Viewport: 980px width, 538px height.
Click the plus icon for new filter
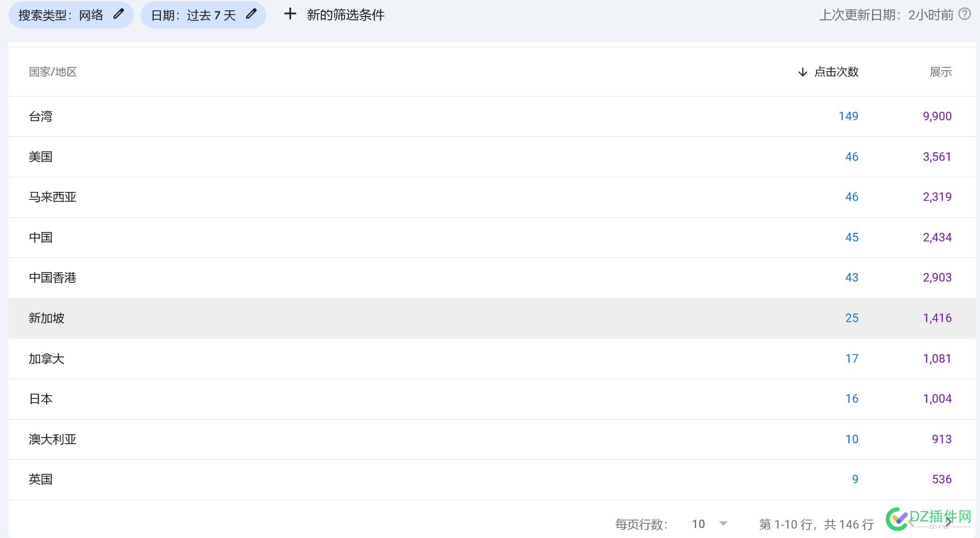click(290, 14)
